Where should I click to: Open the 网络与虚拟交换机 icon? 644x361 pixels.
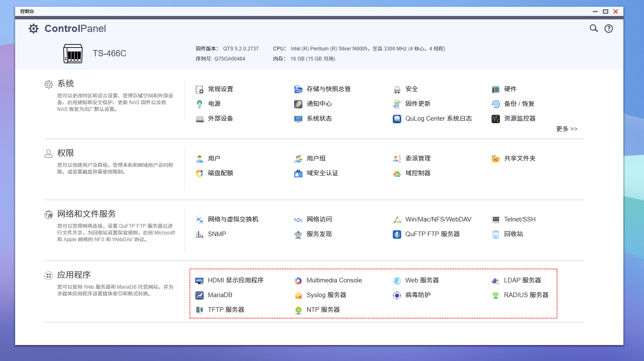pos(200,219)
